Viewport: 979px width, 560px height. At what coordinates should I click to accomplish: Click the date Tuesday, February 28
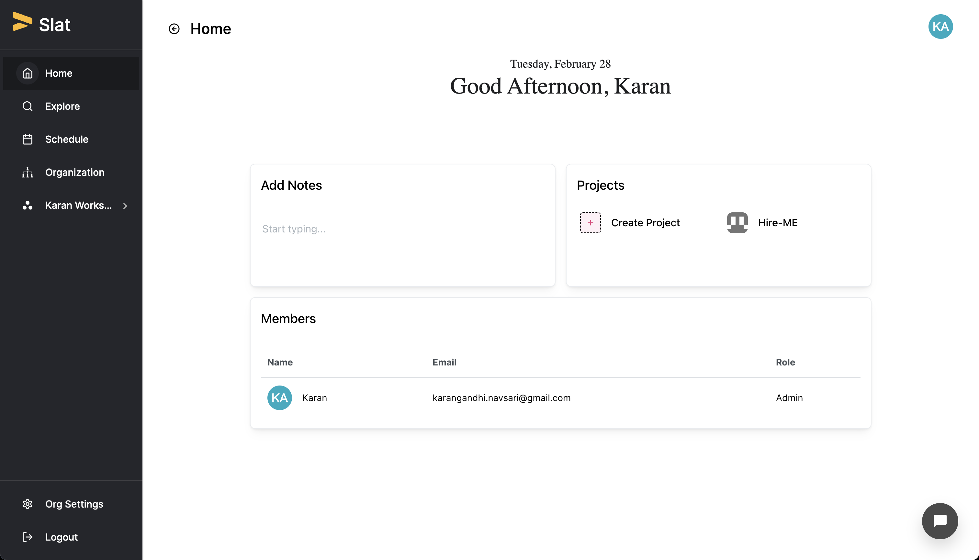(560, 64)
